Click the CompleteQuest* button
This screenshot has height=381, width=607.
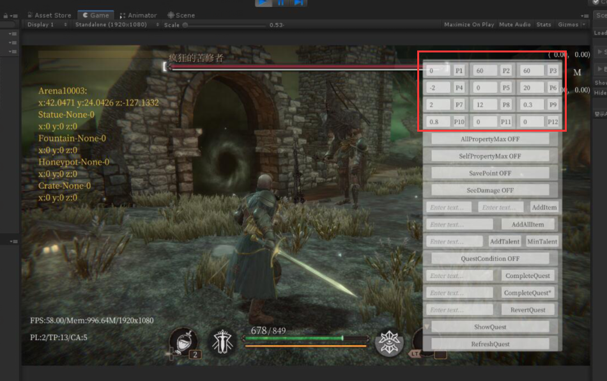point(528,293)
